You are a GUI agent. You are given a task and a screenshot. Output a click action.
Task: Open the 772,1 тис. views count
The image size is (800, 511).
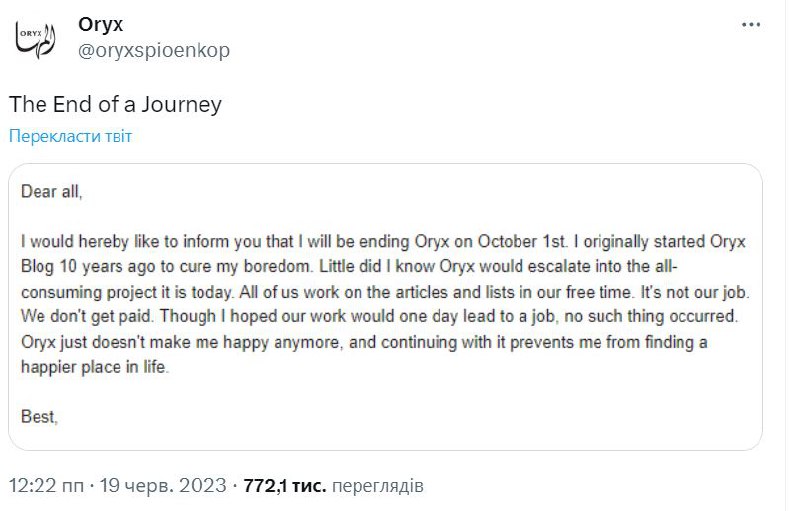pos(284,487)
